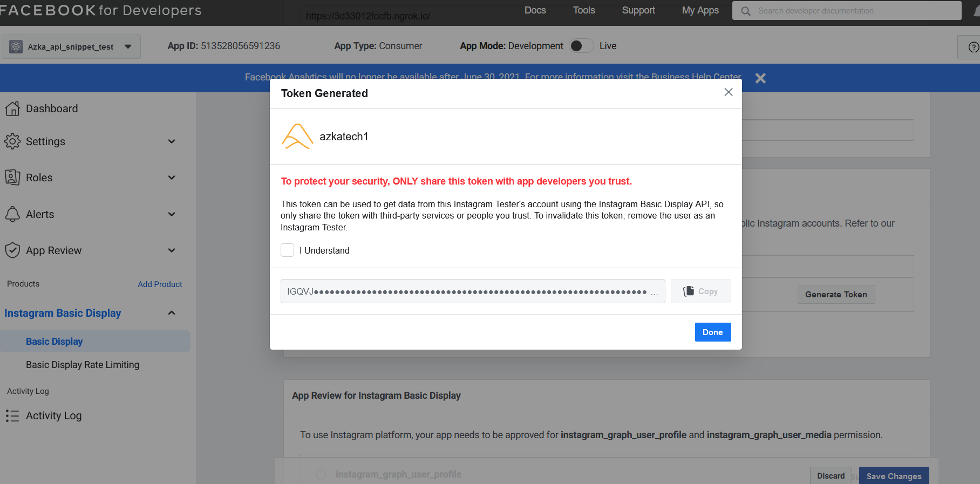This screenshot has height=484, width=980.
Task: Click the Activity Log list icon
Action: pos(12,415)
